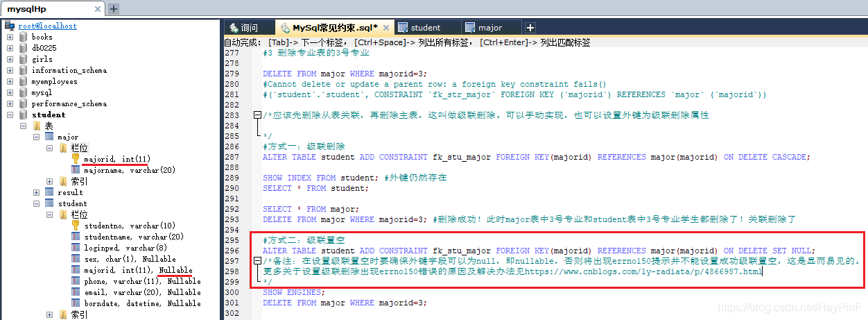
Task: Click the student database icon
Action: pos(24,115)
